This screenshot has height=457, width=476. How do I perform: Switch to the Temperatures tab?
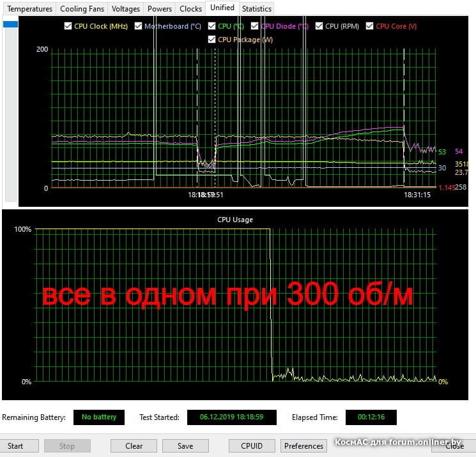coord(29,9)
